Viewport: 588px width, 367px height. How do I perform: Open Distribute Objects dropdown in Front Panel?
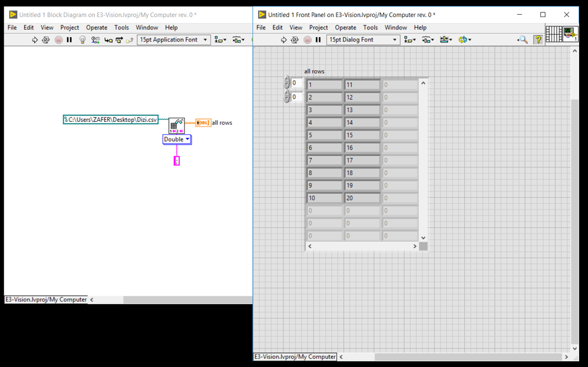coord(428,39)
